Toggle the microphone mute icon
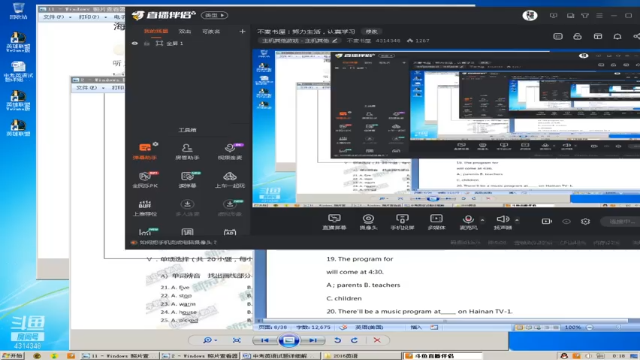 point(469,222)
